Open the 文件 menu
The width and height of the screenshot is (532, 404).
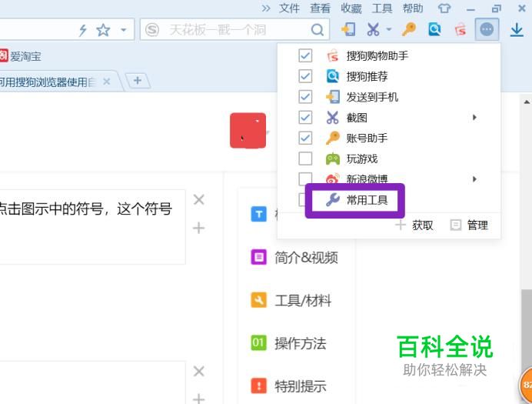tap(289, 8)
